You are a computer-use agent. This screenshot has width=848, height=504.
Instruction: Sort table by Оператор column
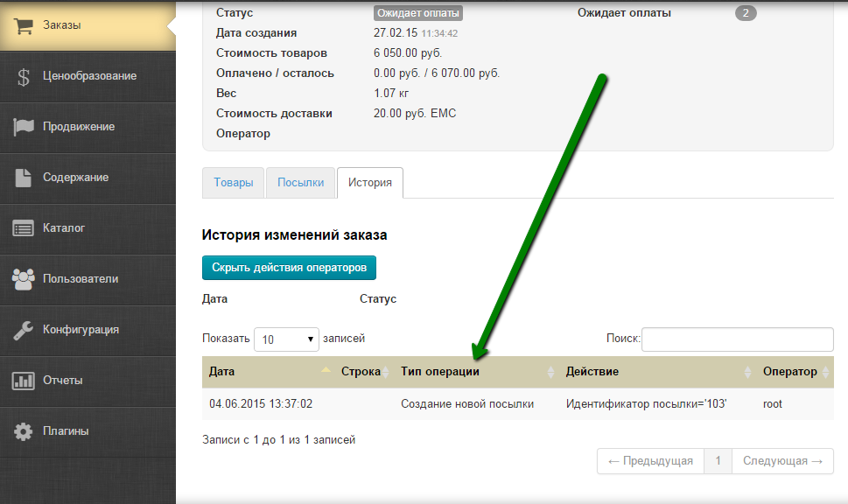pyautogui.click(x=795, y=372)
